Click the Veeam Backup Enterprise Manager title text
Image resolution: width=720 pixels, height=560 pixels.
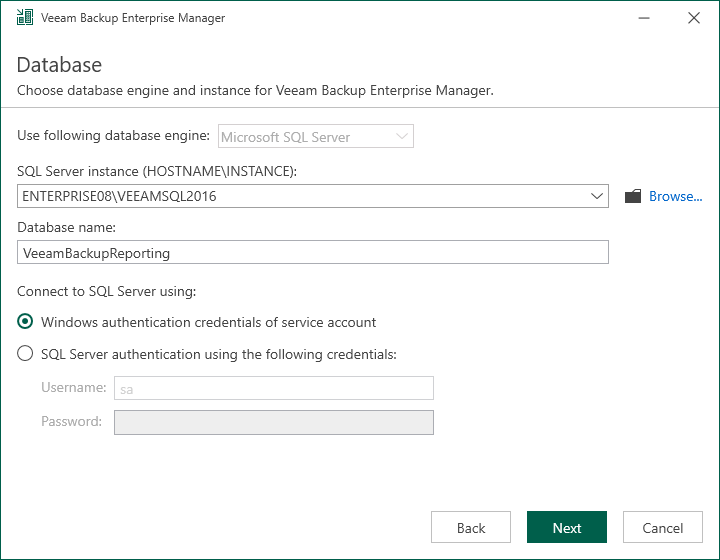(133, 18)
